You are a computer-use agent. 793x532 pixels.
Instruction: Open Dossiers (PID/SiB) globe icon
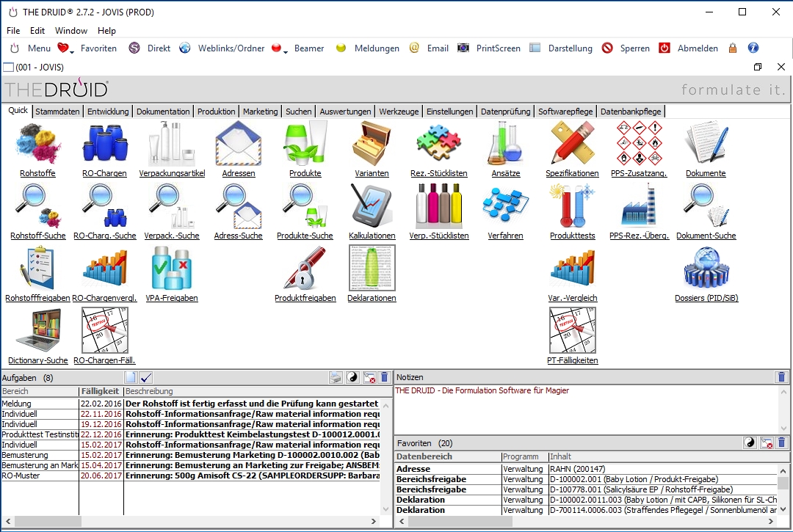pos(705,269)
